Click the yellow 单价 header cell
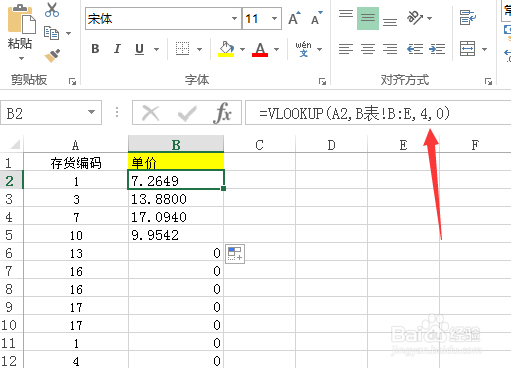 (x=176, y=162)
